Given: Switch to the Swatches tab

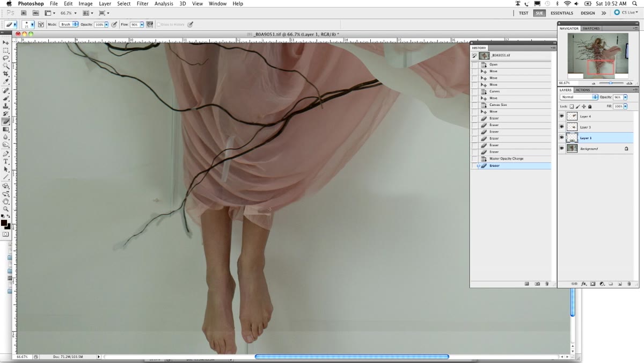Looking at the screenshot, I should 591,28.
